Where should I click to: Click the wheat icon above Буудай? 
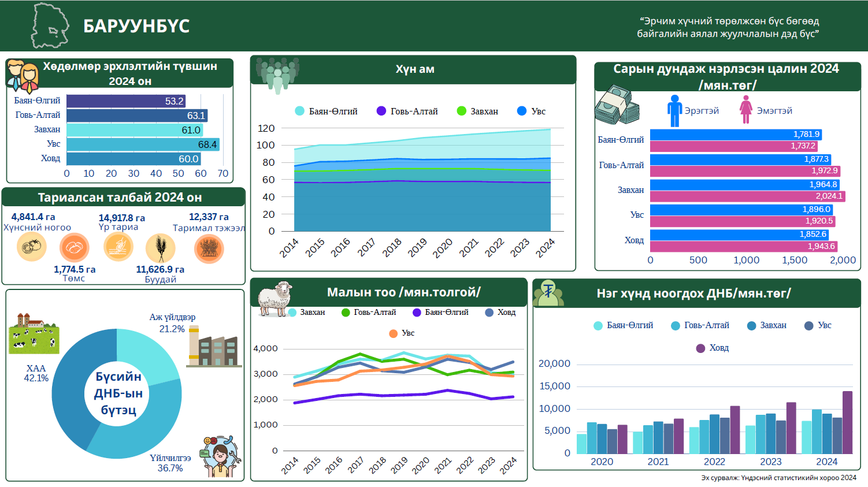click(161, 248)
